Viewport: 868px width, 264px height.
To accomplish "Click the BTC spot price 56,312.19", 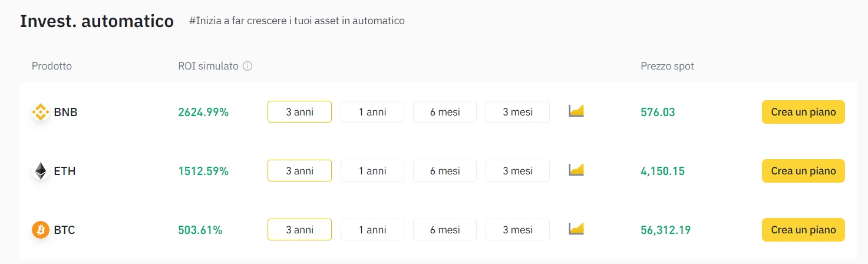I will pyautogui.click(x=665, y=230).
